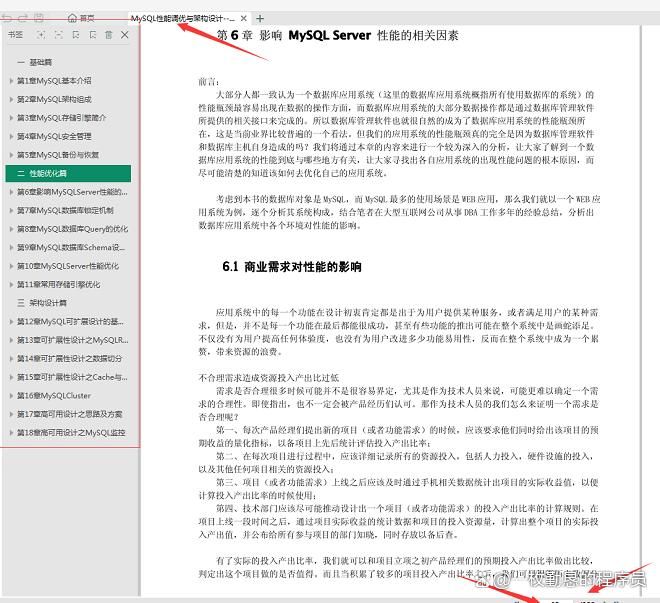
Task: Click the undo arrow icon in top toolbar
Action: [x=7, y=18]
